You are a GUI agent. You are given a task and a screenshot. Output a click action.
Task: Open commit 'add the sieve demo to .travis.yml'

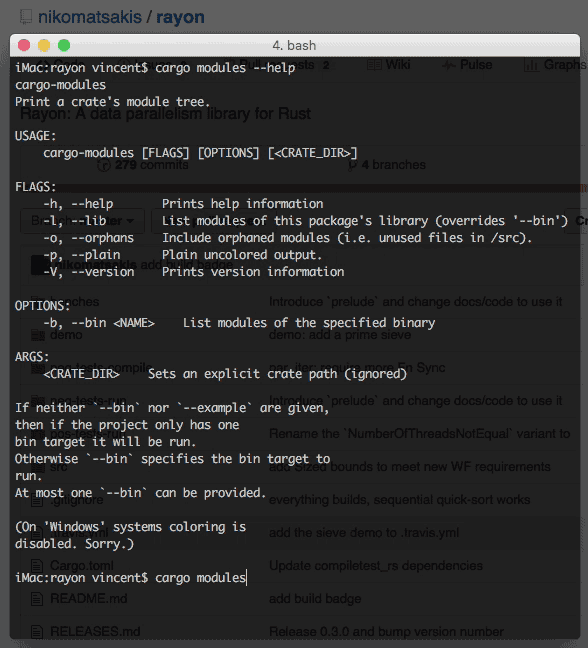click(x=364, y=533)
